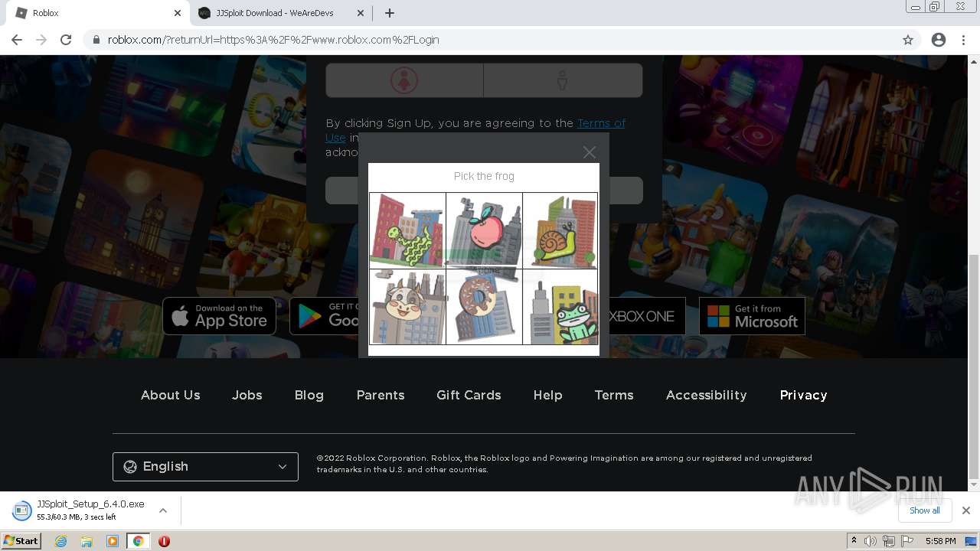980x551 pixels.
Task: Go back to previous page
Action: pos(17,40)
